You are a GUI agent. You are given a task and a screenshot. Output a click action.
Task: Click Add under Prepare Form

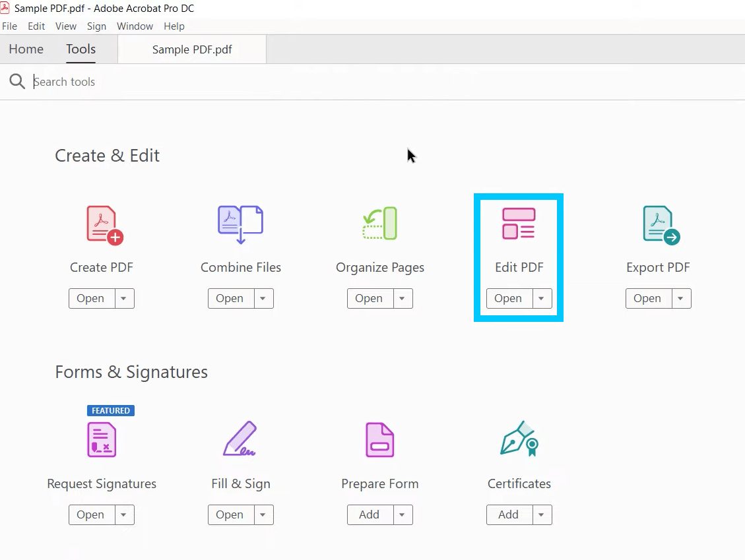point(369,514)
